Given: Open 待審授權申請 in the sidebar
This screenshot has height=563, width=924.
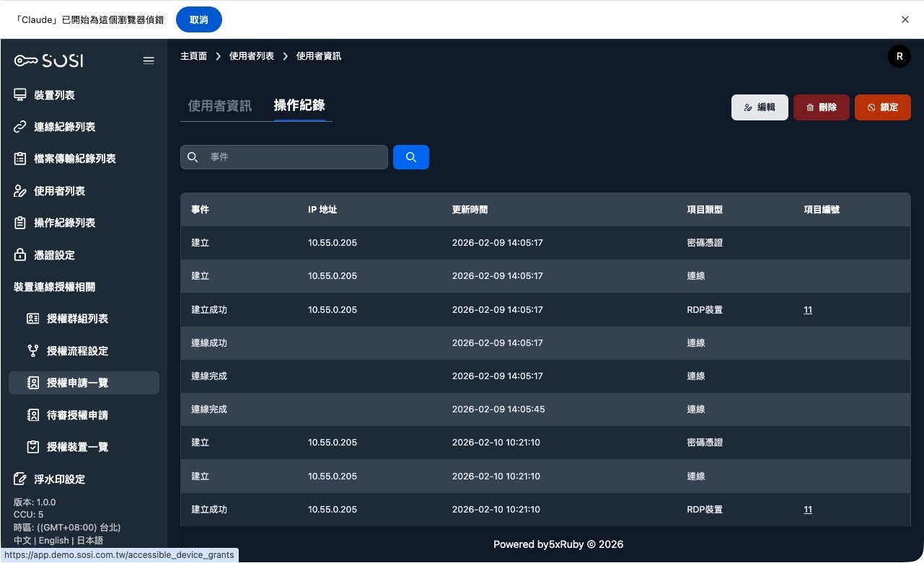Looking at the screenshot, I should click(77, 415).
